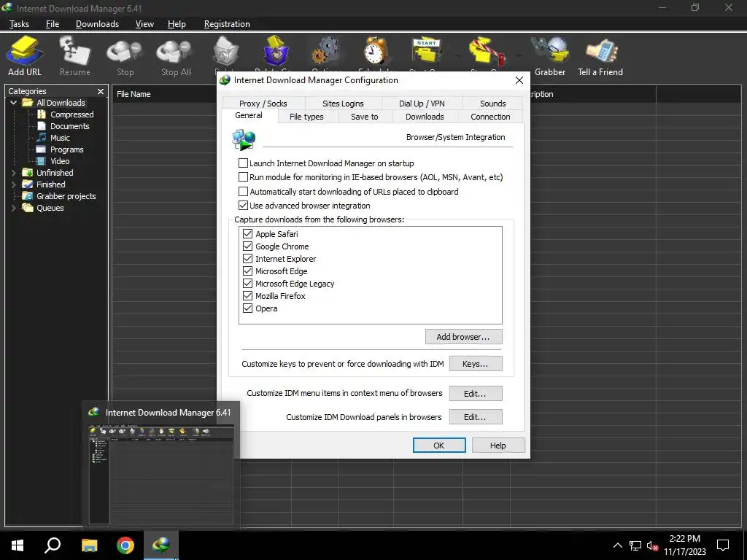The image size is (747, 560).
Task: Open File Explorer from the taskbar
Action: [89, 545]
